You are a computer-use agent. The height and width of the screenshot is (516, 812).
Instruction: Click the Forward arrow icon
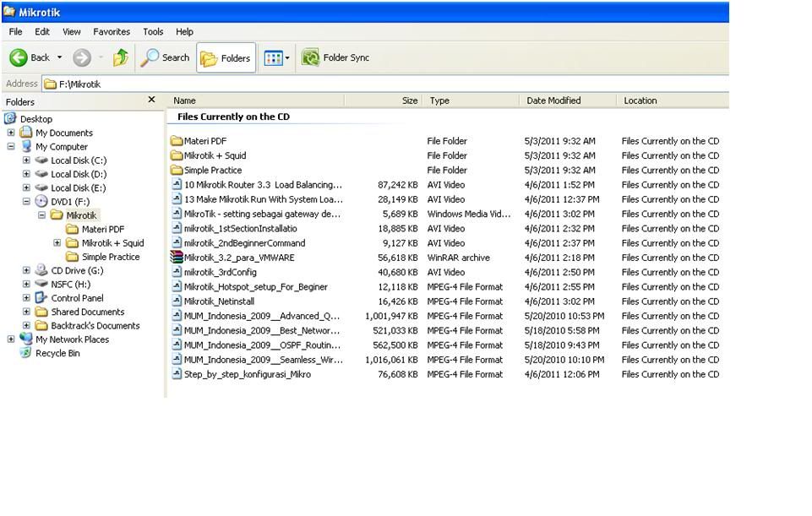(82, 57)
